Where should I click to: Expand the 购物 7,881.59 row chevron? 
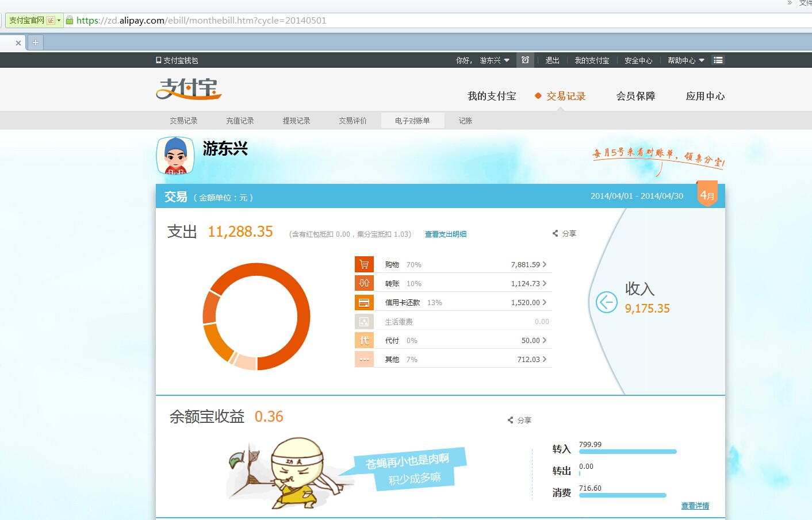coord(544,264)
